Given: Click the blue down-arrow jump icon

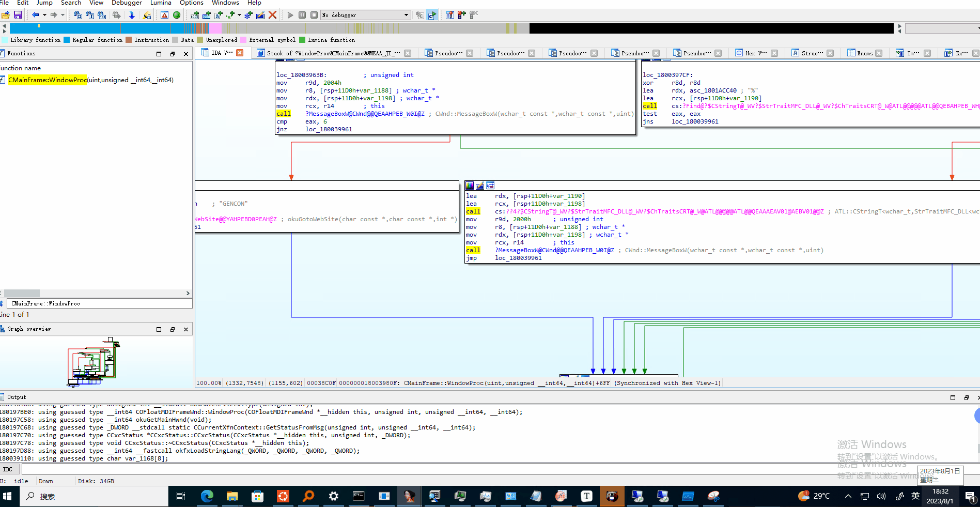Looking at the screenshot, I should (x=132, y=15).
